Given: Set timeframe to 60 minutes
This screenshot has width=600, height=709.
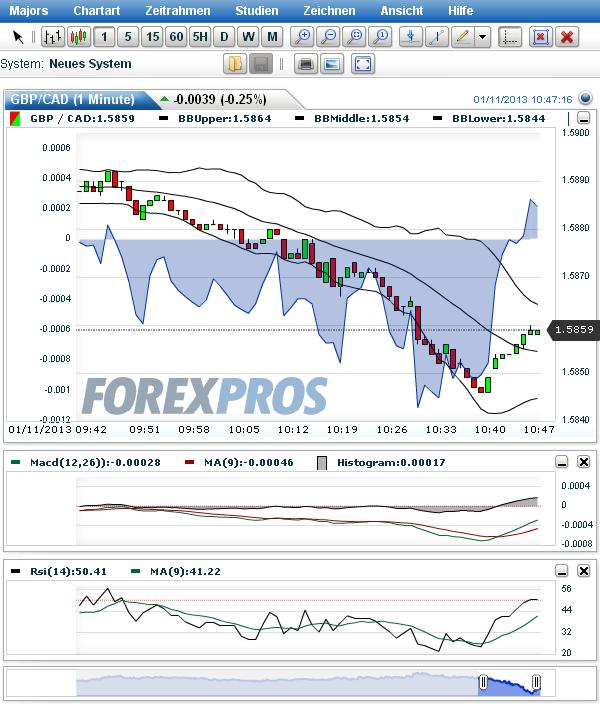Looking at the screenshot, I should click(x=176, y=37).
